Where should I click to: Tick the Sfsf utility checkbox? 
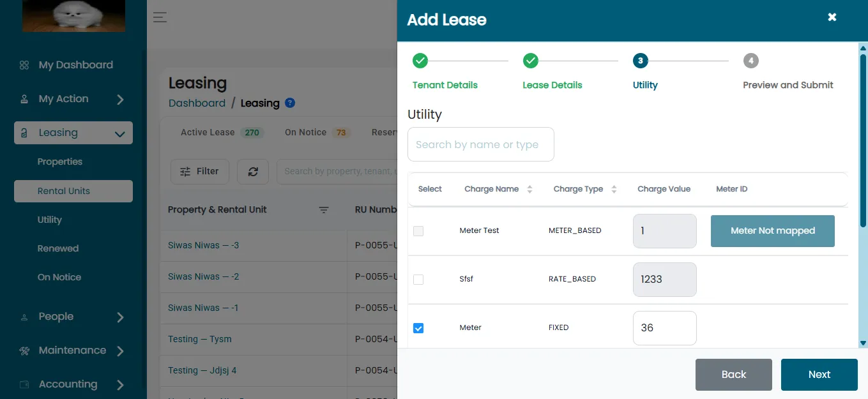(x=418, y=280)
